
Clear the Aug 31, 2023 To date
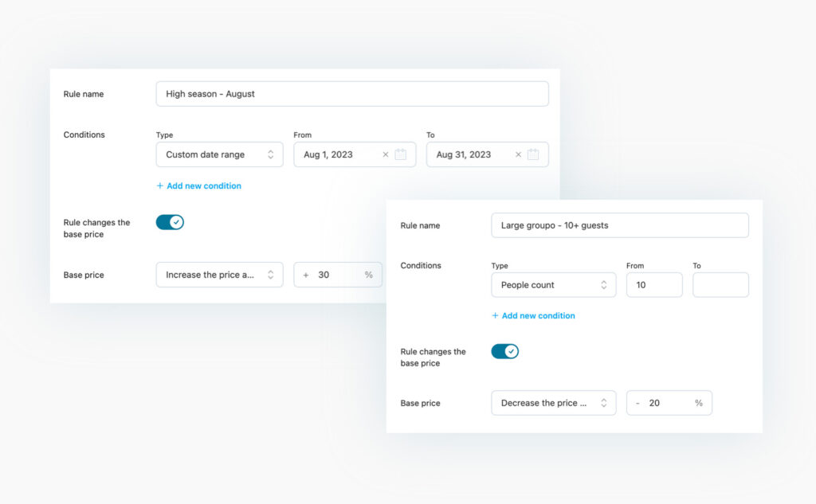tap(518, 154)
